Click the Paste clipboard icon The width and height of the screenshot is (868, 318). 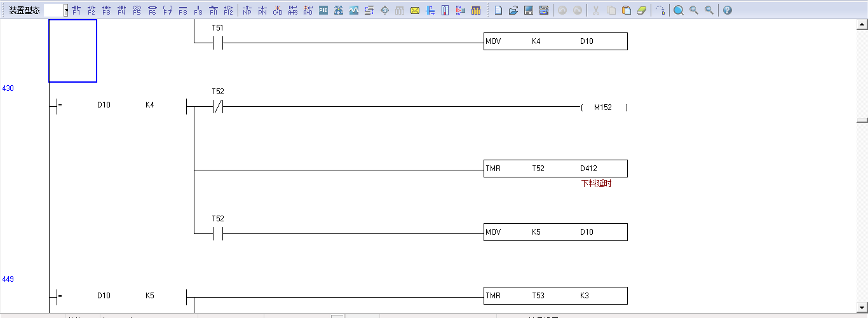627,10
